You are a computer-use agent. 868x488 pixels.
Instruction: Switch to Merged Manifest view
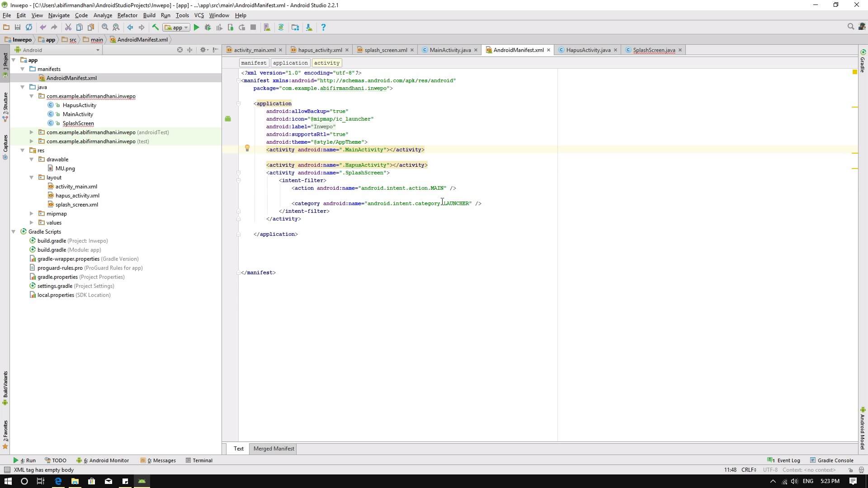274,449
